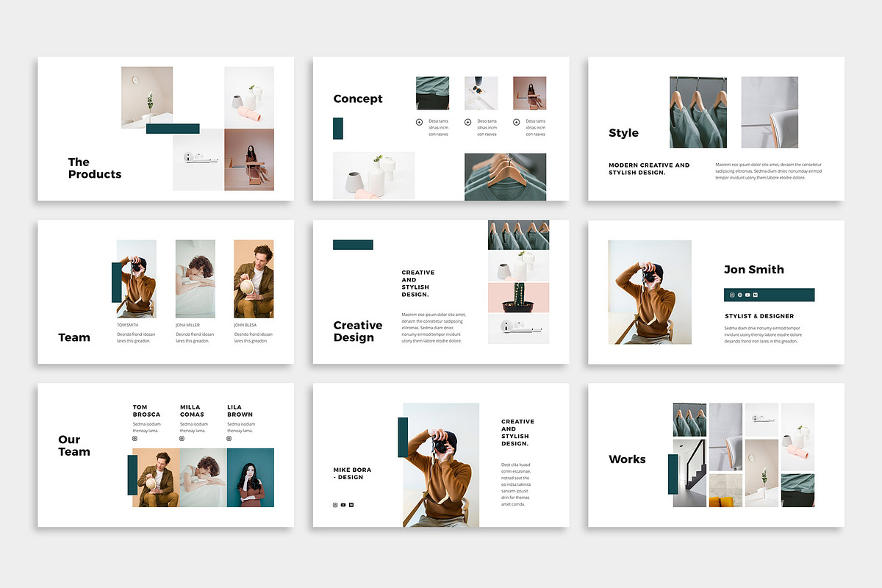This screenshot has height=588, width=882.
Task: Select the hanging shirts photo in Works slide
Action: coord(689,420)
